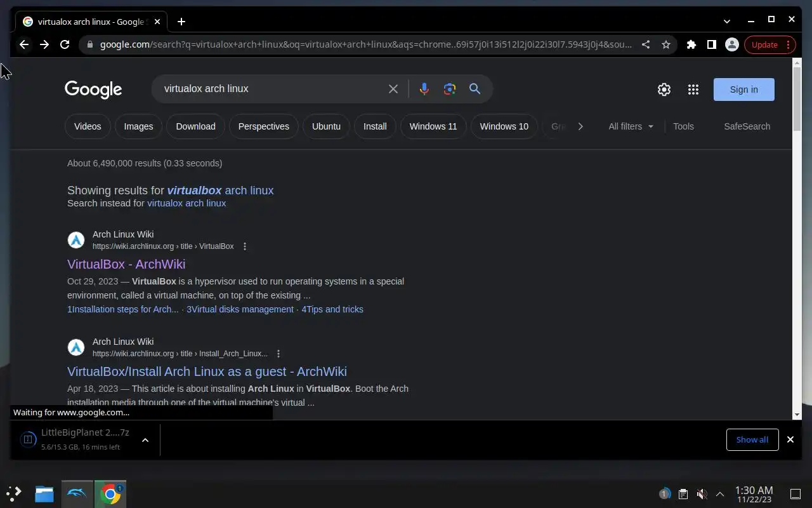Open Google quick settings gear
812x508 pixels.
[664, 90]
